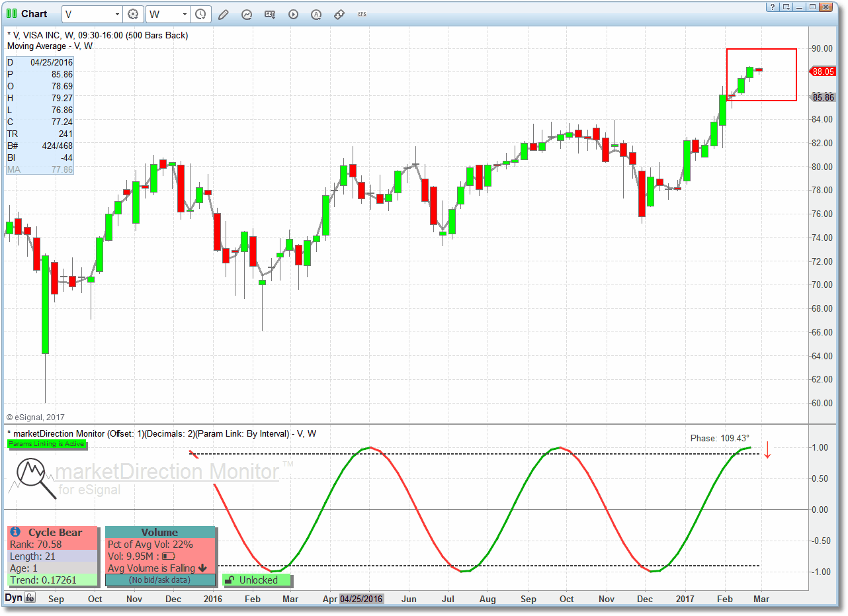This screenshot has height=616, width=848.
Task: Click the volume battery gauge icon
Action: (x=169, y=556)
